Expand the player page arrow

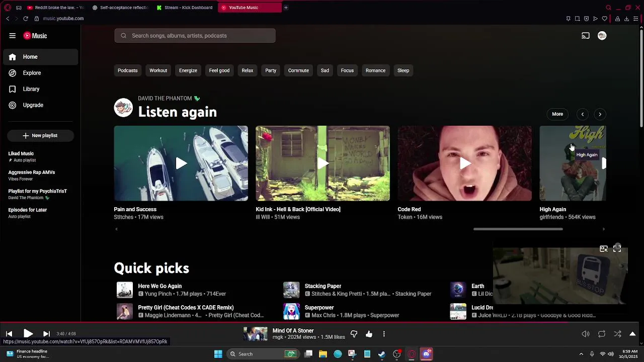[632, 334]
